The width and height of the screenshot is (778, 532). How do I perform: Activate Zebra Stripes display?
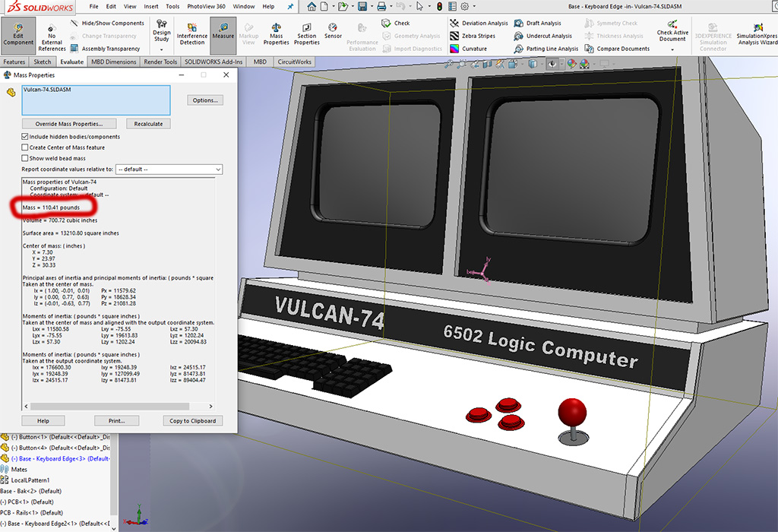pyautogui.click(x=473, y=36)
